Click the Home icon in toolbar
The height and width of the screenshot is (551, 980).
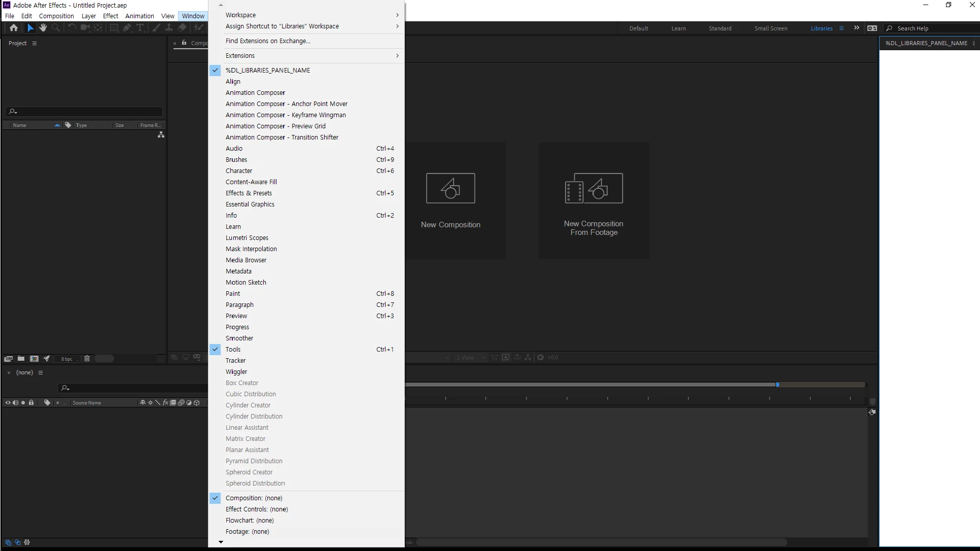(14, 28)
